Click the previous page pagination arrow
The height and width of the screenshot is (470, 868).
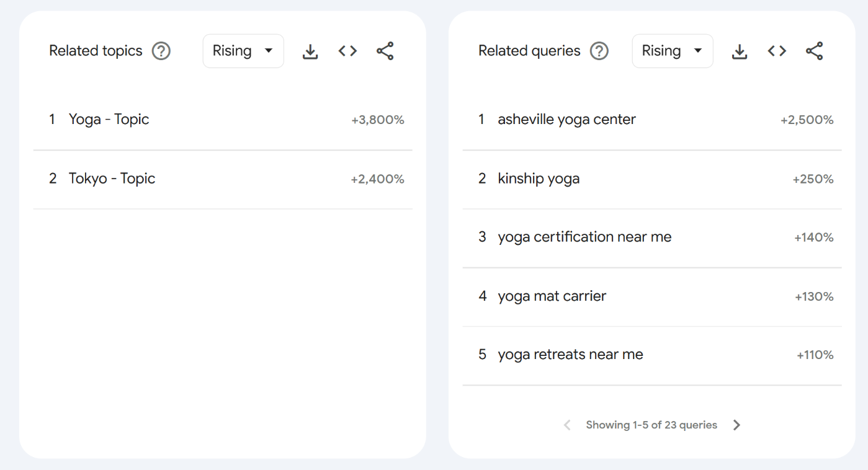click(x=567, y=425)
